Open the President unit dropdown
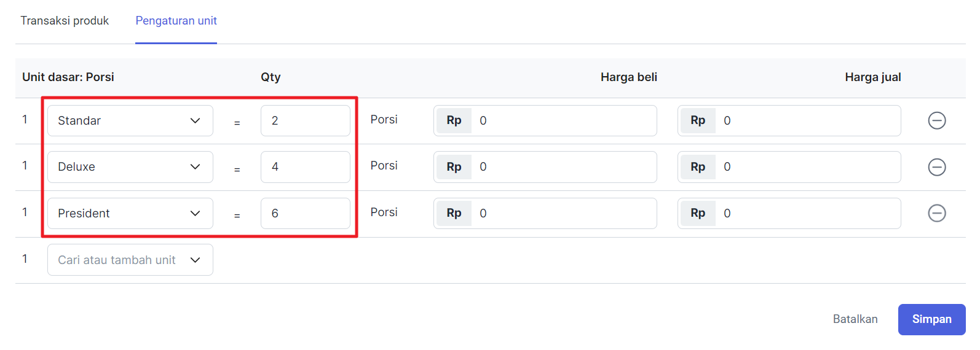The width and height of the screenshot is (980, 350). [130, 213]
